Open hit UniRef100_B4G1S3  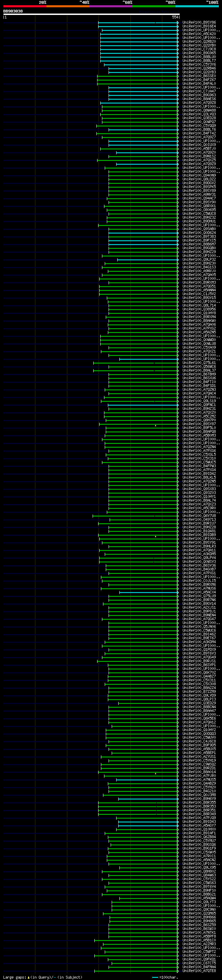coord(199,267)
